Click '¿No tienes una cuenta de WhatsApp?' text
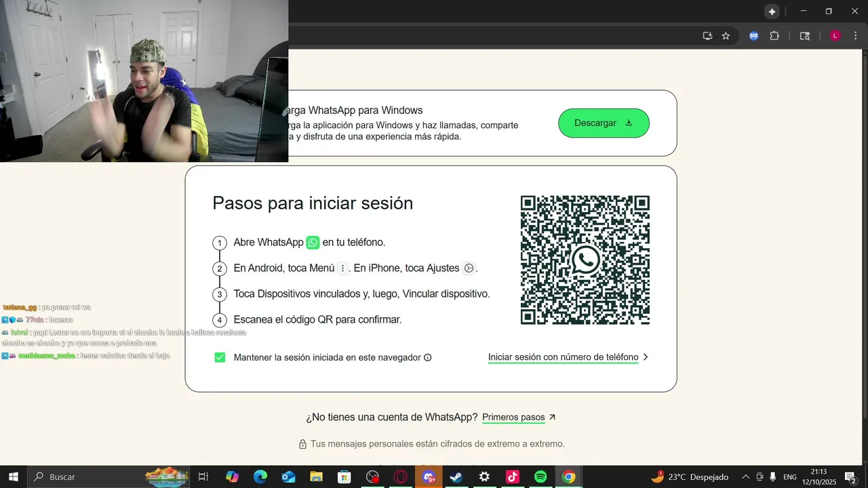The image size is (868, 488). tap(392, 418)
